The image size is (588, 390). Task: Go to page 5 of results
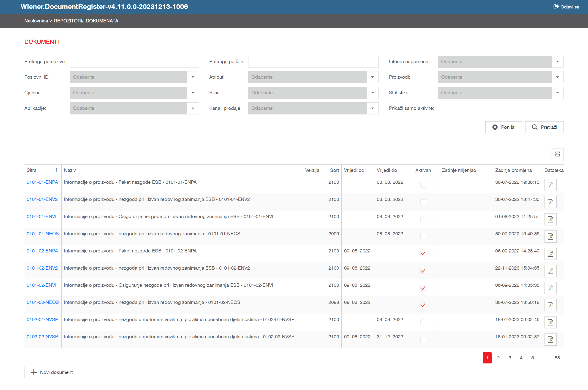click(x=533, y=358)
